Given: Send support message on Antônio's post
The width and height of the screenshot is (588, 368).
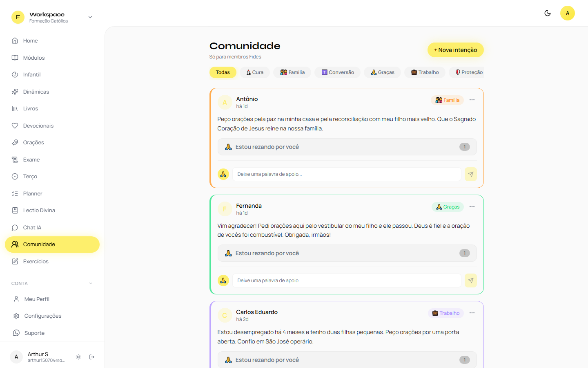Looking at the screenshot, I should [x=471, y=174].
